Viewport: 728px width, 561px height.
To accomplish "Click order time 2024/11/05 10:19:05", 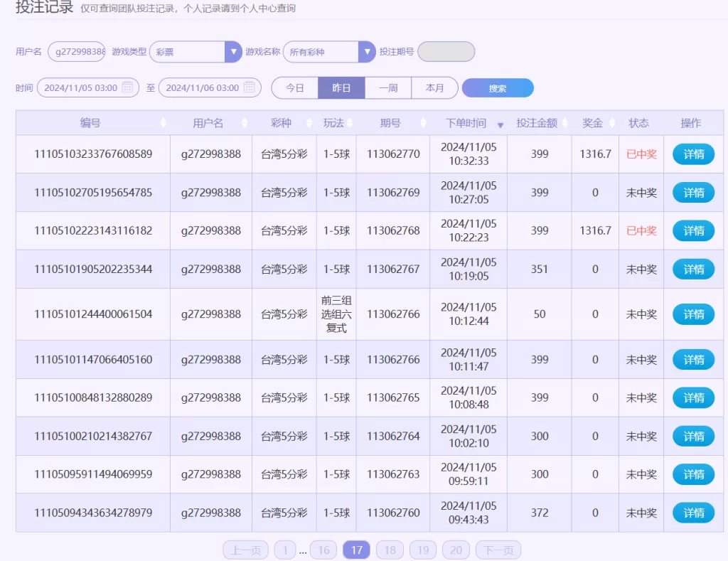I will (469, 269).
